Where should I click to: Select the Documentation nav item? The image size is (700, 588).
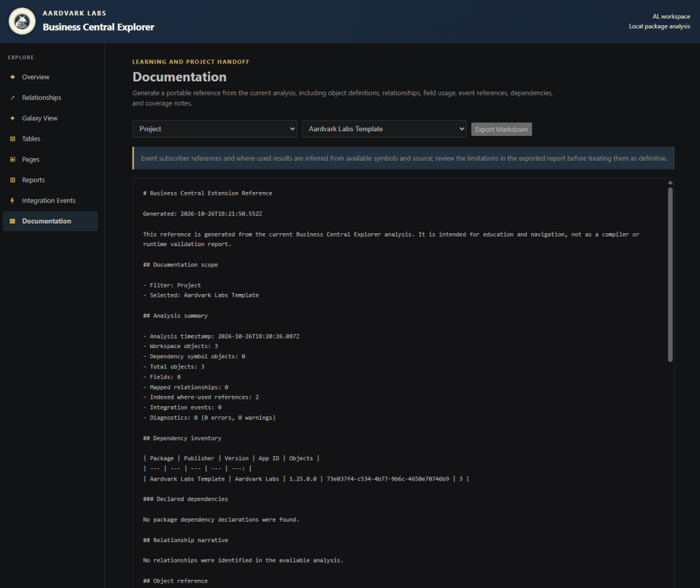tap(50, 221)
